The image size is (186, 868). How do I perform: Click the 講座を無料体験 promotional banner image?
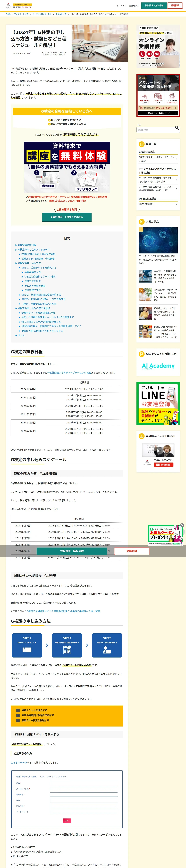pyautogui.click(x=67, y=167)
